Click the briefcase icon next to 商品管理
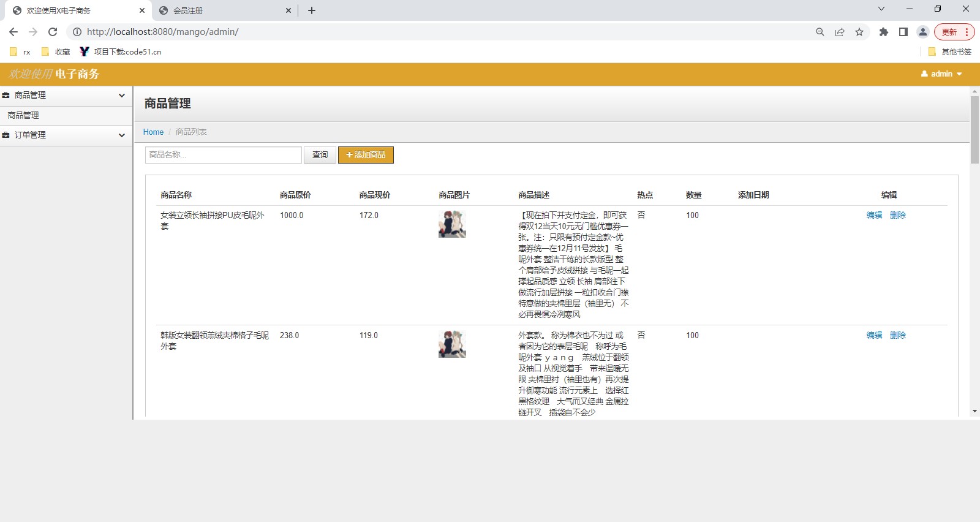980x522 pixels. click(x=6, y=96)
